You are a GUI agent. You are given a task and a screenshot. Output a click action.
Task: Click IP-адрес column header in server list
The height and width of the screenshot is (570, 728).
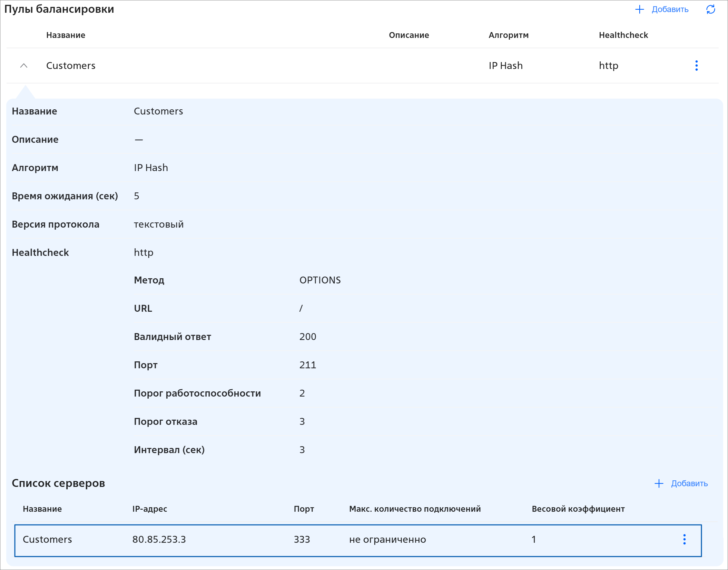point(149,509)
